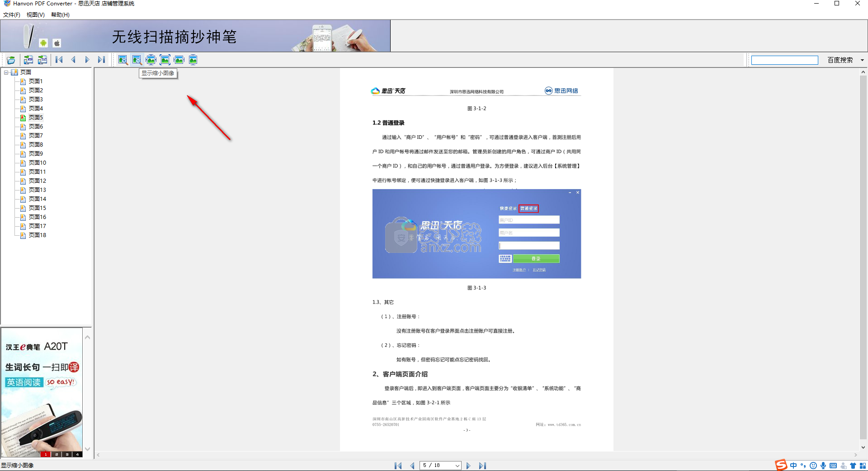Select 页面4 in the page tree
Image resolution: width=868 pixels, height=471 pixels.
pyautogui.click(x=36, y=109)
